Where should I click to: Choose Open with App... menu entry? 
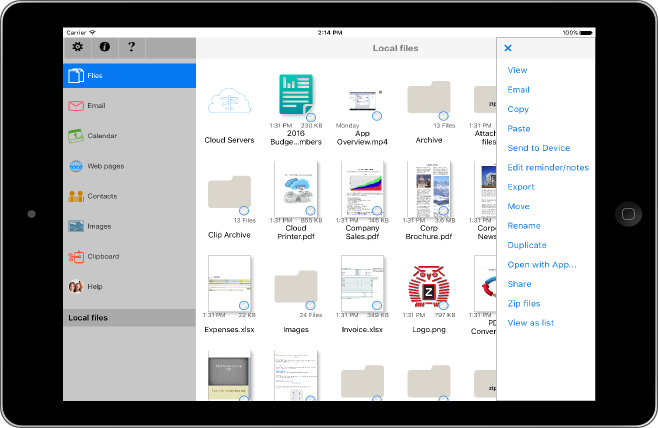click(x=542, y=264)
